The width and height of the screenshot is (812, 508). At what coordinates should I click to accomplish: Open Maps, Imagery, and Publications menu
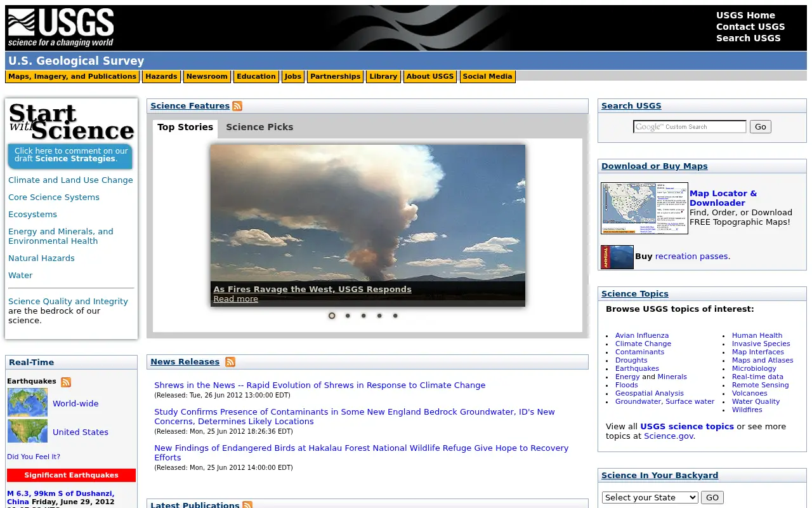(72, 77)
